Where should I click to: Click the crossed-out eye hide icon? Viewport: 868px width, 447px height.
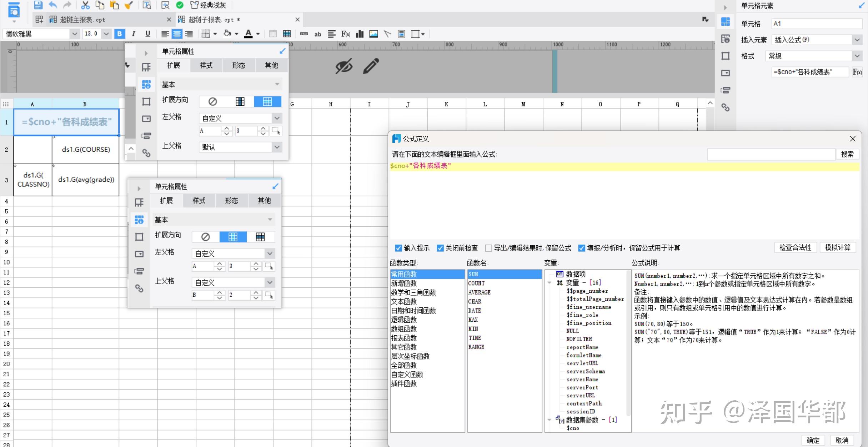343,66
